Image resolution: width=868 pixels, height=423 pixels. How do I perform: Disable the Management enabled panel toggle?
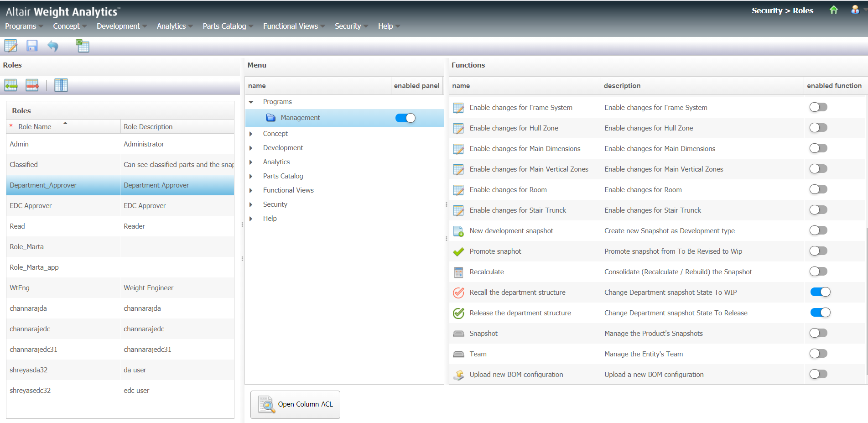(405, 118)
